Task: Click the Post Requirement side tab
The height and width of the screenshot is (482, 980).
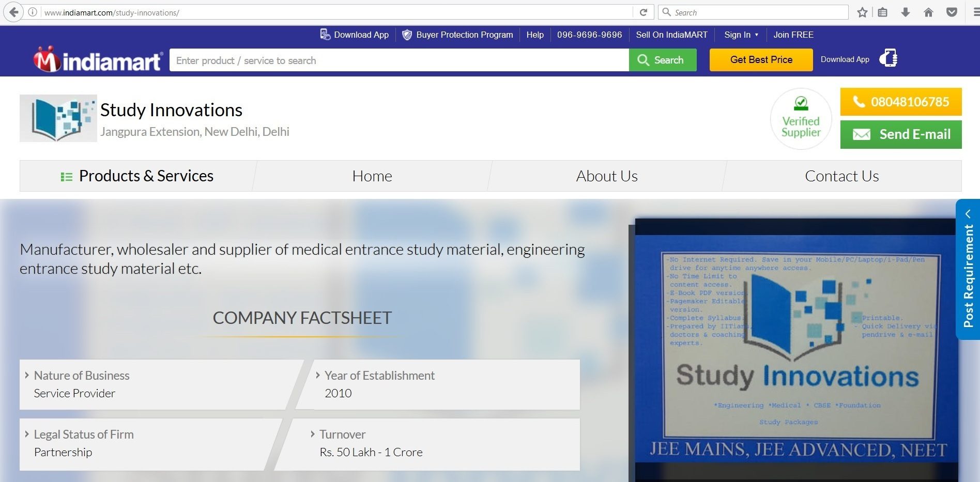Action: [968, 270]
